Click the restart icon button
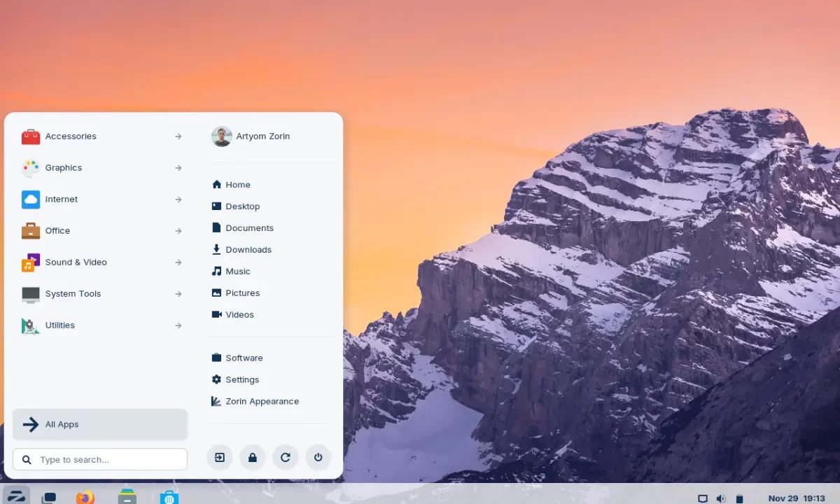The image size is (840, 504). [285, 458]
